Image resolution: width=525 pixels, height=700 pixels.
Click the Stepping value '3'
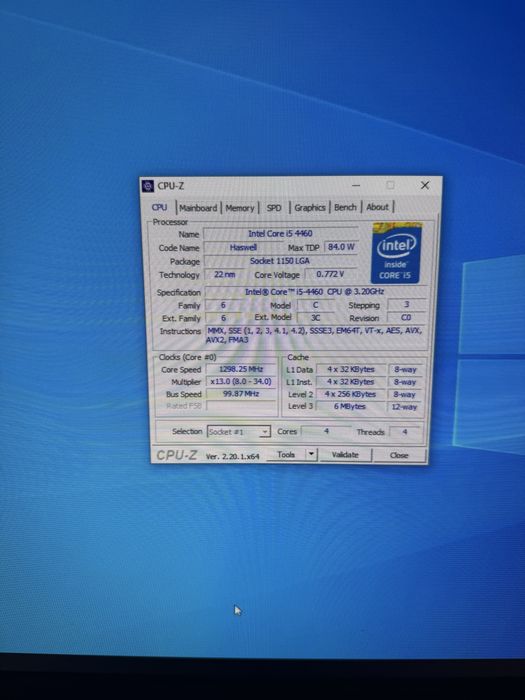[x=406, y=304]
